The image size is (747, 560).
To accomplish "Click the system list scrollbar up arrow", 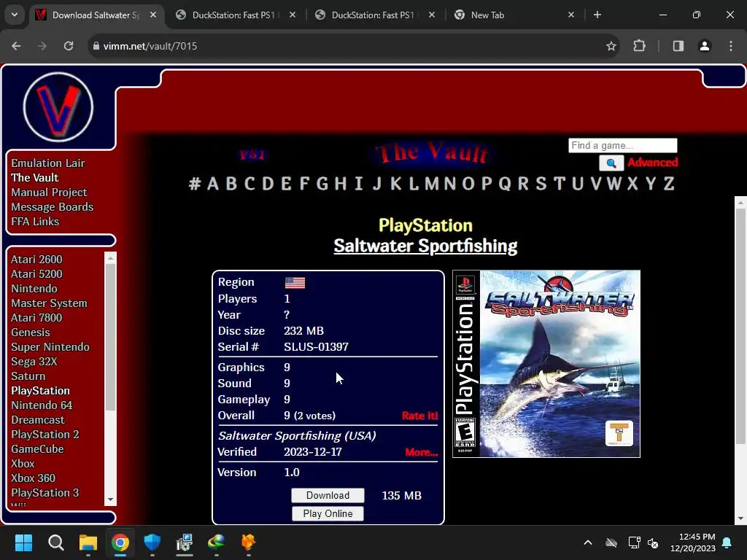I will click(x=111, y=257).
